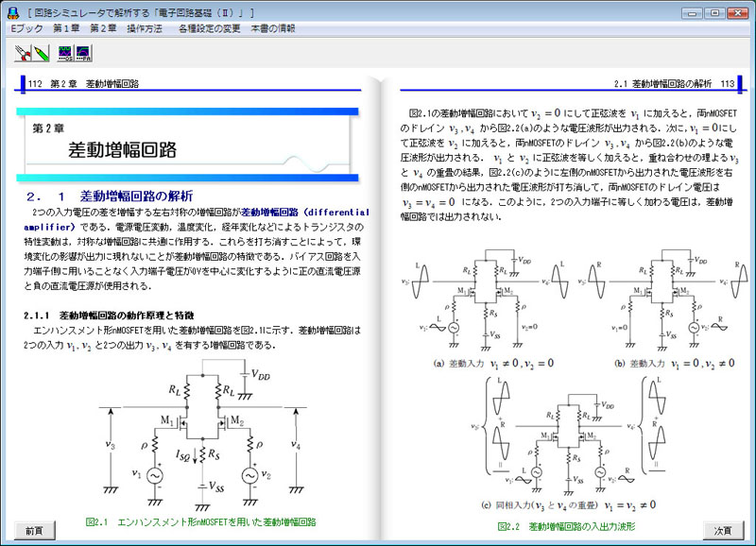Image resolution: width=756 pixels, height=546 pixels.
Task: Click the VSS label in Figure 2.1
Action: [216, 486]
